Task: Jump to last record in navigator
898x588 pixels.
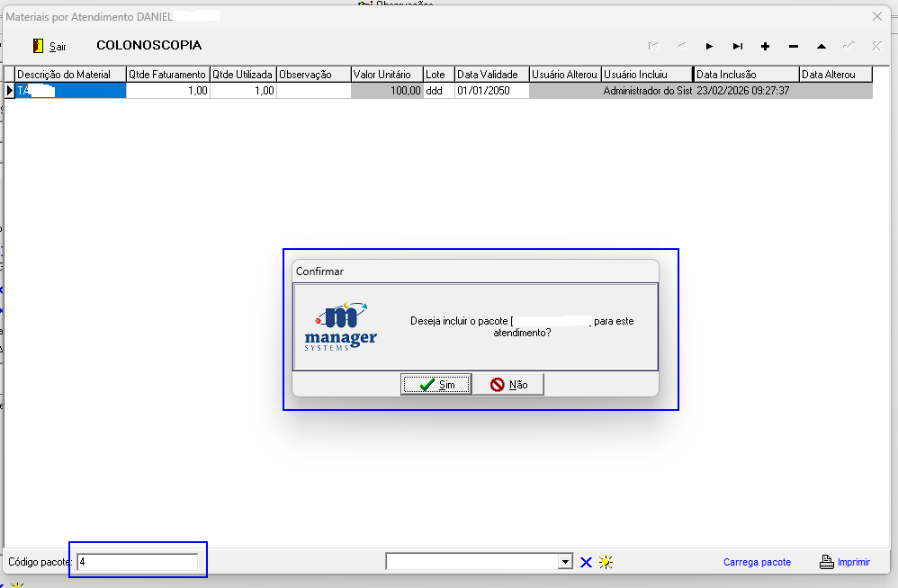Action: point(737,46)
